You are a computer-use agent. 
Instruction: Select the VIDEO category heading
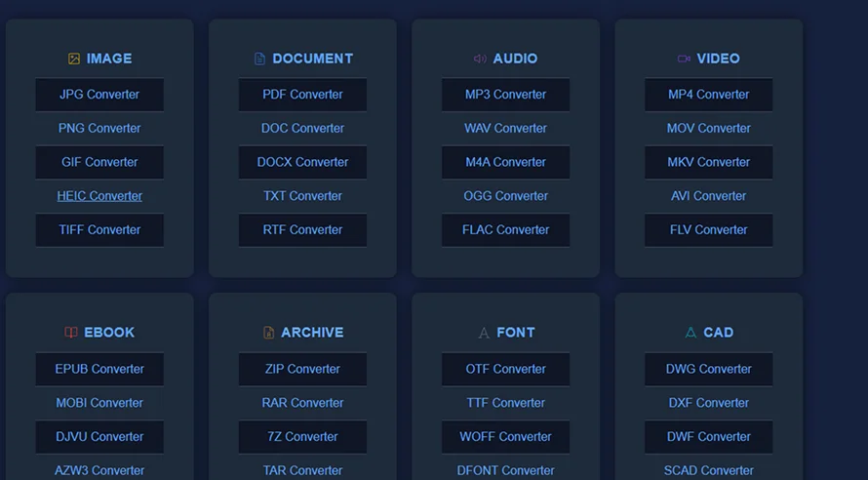point(718,59)
